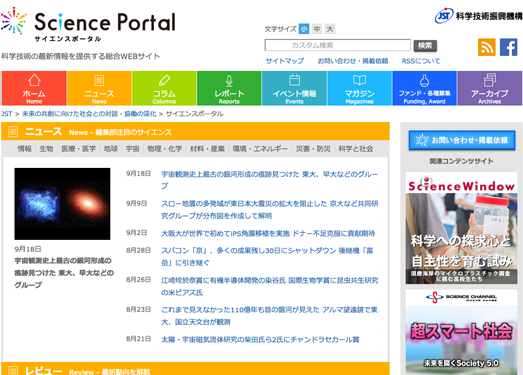
Task: Open 9月2日 iPS角膜移植 article link
Action: (268, 233)
